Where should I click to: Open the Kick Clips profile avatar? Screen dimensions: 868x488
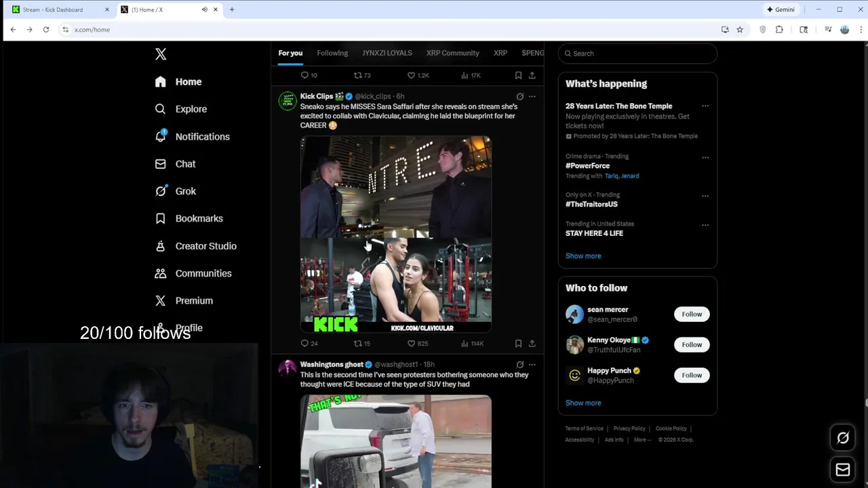pyautogui.click(x=288, y=100)
